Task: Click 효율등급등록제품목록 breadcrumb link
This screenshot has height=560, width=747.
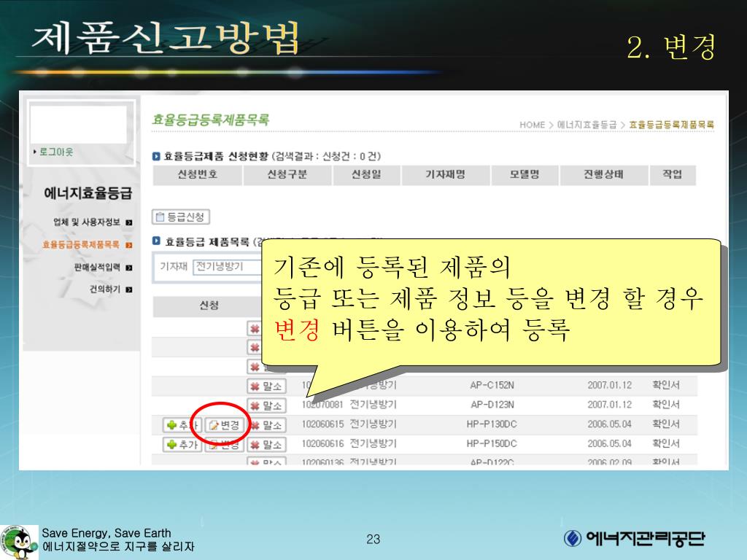Action: coord(672,125)
